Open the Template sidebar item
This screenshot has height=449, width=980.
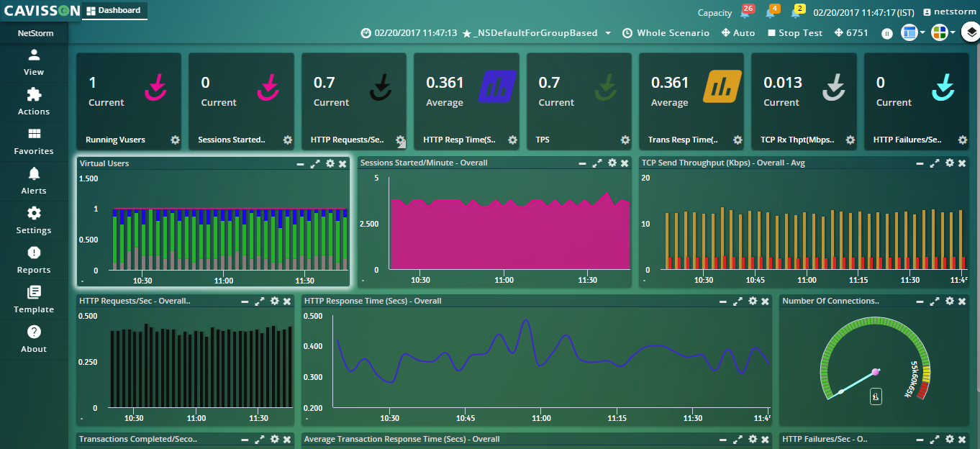pyautogui.click(x=34, y=299)
